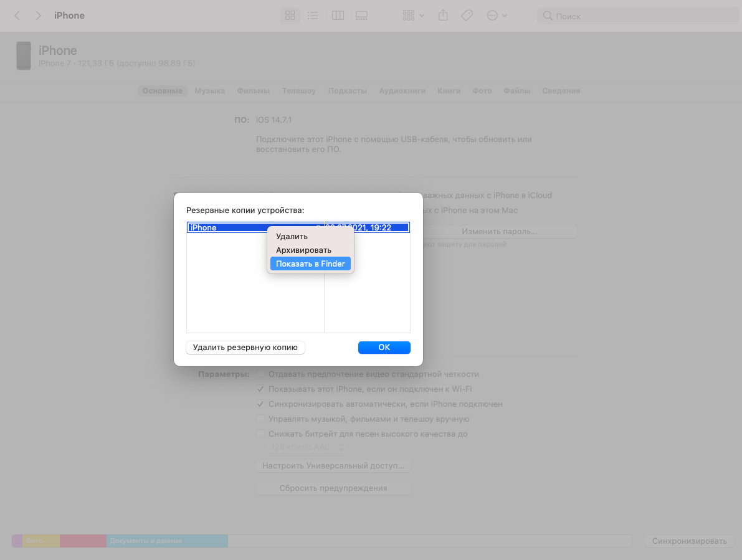Open the Фильмы tab

coord(253,91)
